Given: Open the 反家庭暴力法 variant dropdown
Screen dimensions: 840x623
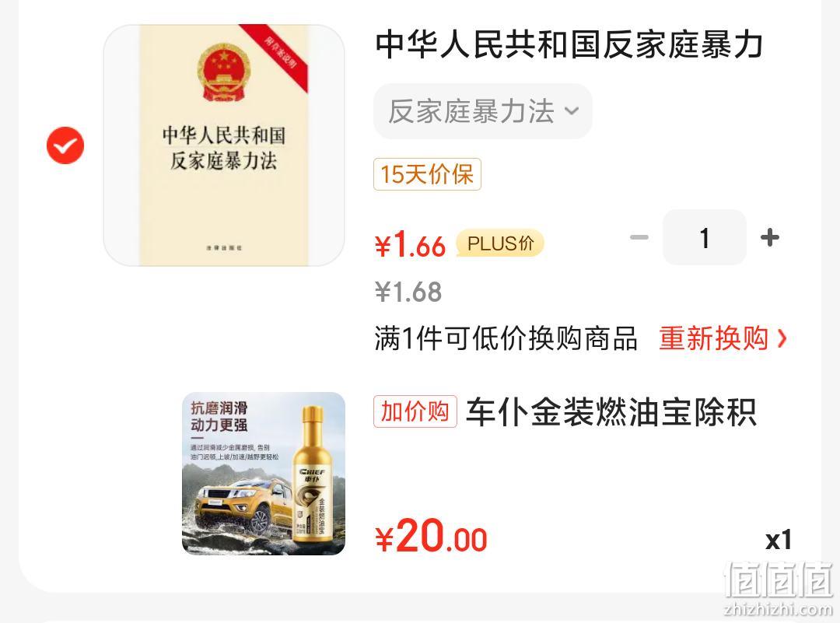Looking at the screenshot, I should [483, 111].
